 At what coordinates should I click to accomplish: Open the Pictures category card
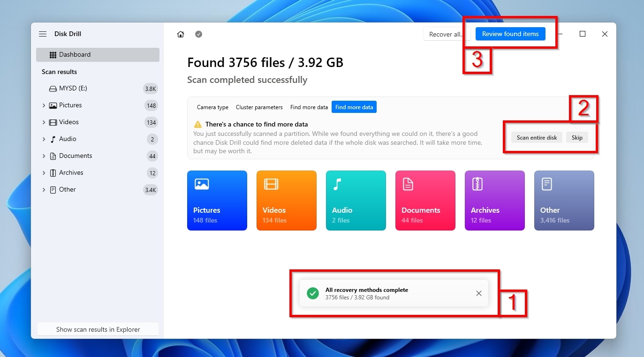pyautogui.click(x=217, y=201)
